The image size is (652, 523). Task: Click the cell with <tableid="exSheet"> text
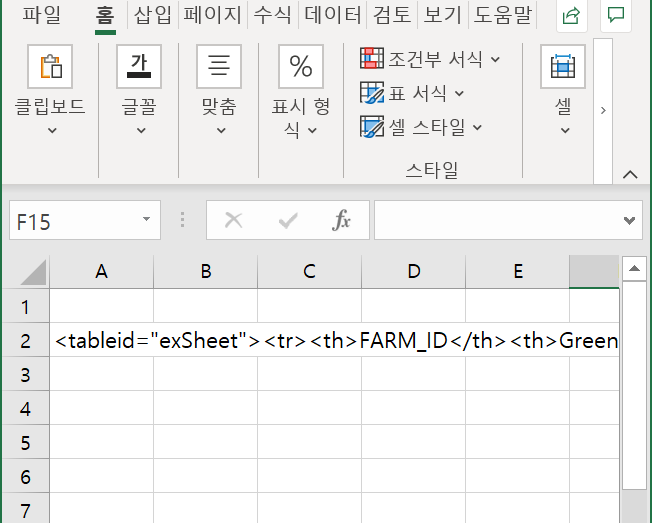point(101,341)
